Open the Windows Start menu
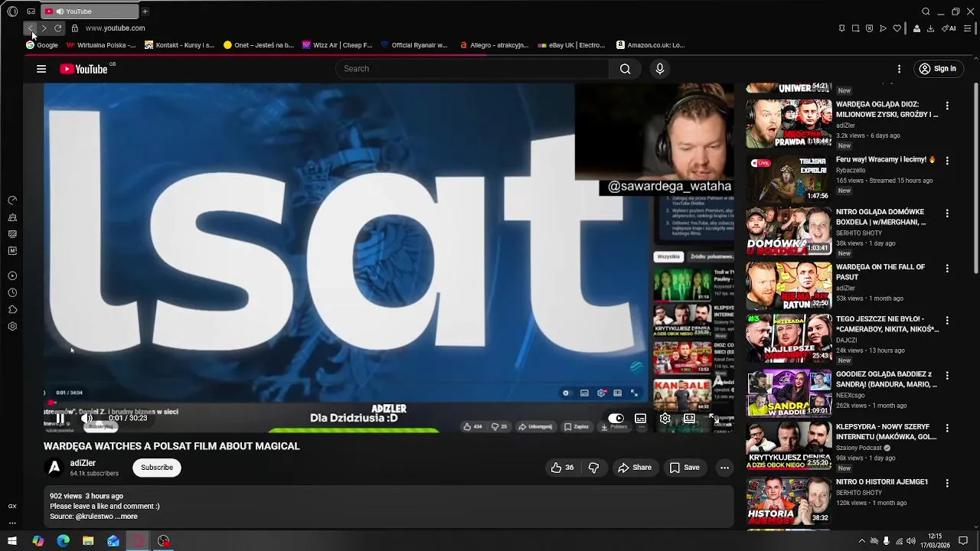This screenshot has height=551, width=980. click(12, 541)
